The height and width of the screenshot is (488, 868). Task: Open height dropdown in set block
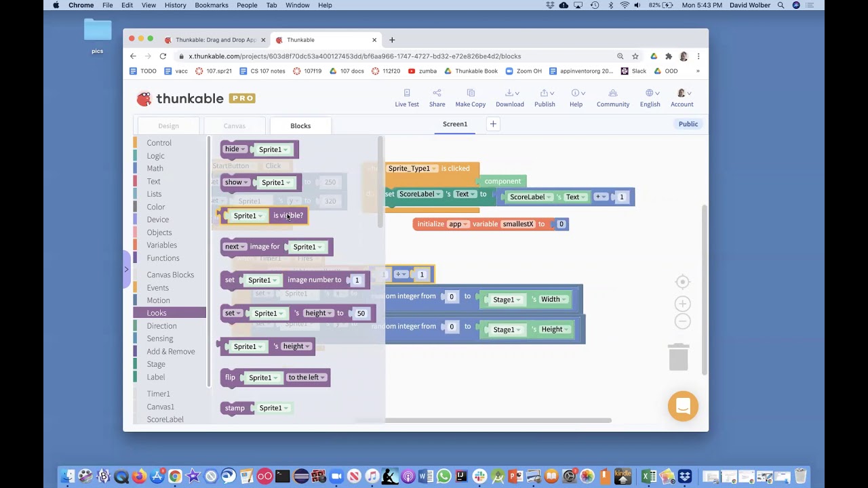pos(319,313)
